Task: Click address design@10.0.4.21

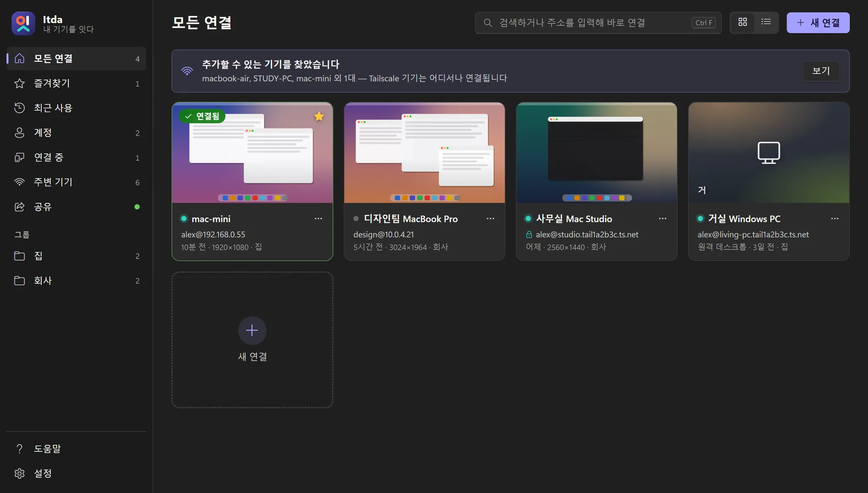Action: coord(384,235)
